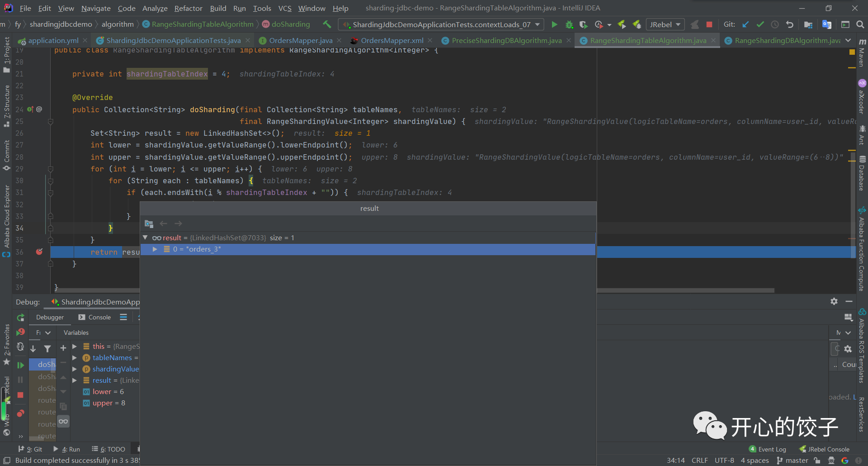868x466 pixels.
Task: Click the forward arrow in the result popup
Action: 178,223
